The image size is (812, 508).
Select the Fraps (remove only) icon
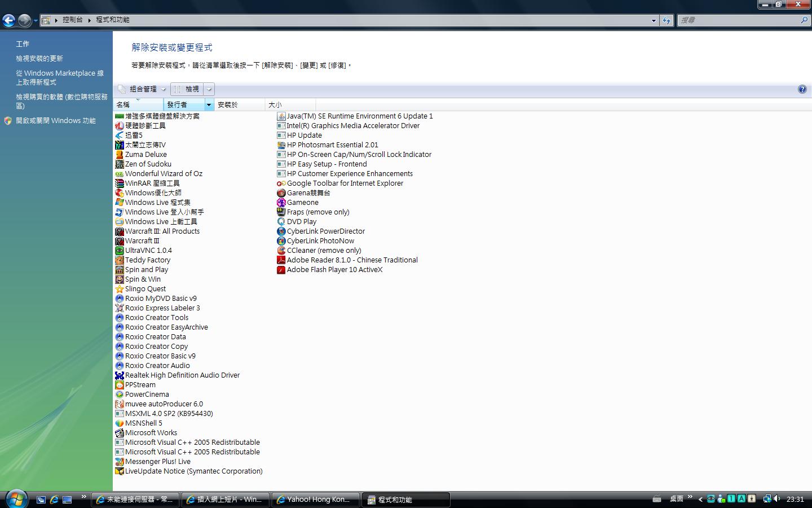tap(281, 212)
